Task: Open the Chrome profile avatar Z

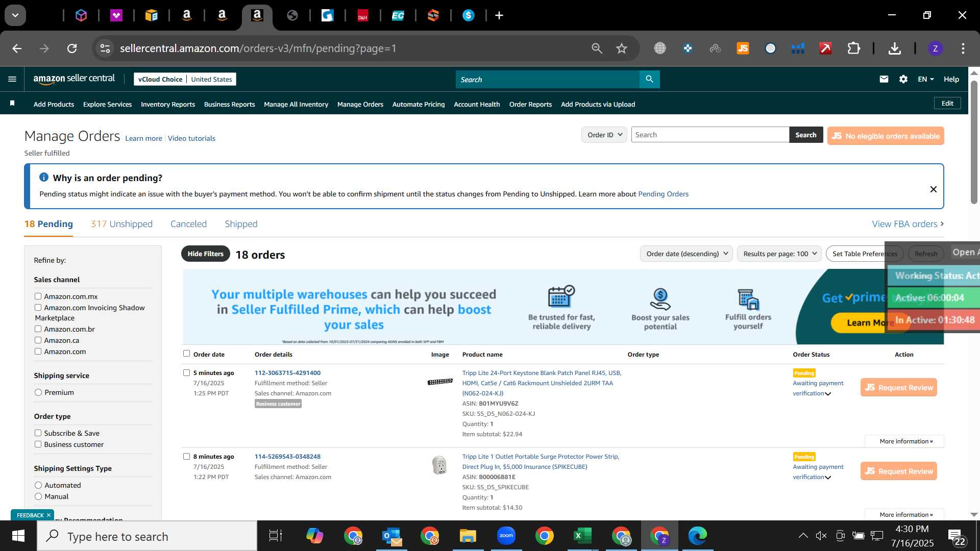Action: point(935,48)
